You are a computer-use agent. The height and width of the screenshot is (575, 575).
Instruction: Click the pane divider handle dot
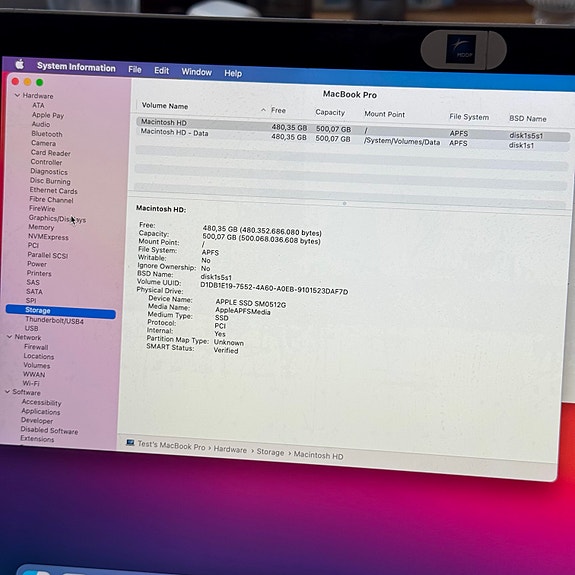click(344, 203)
